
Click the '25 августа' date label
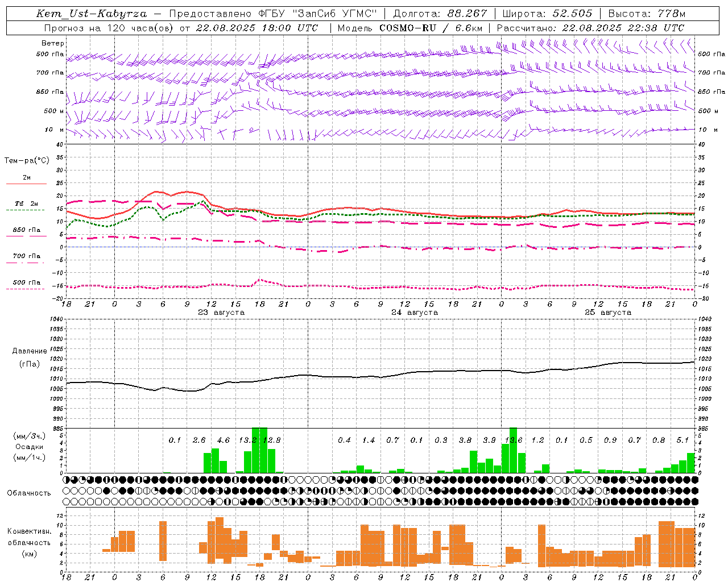tap(608, 313)
